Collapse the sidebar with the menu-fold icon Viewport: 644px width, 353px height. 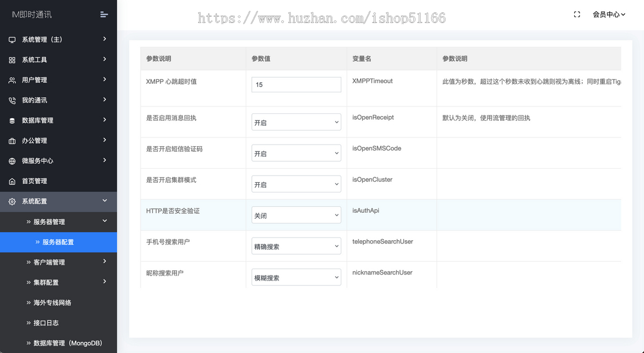pyautogui.click(x=104, y=15)
